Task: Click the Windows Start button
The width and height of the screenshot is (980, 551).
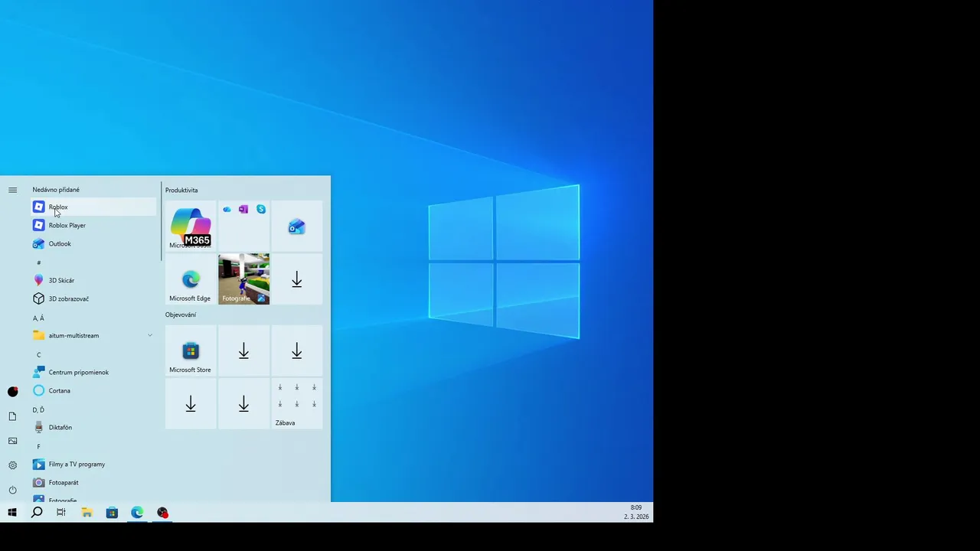Action: point(12,513)
